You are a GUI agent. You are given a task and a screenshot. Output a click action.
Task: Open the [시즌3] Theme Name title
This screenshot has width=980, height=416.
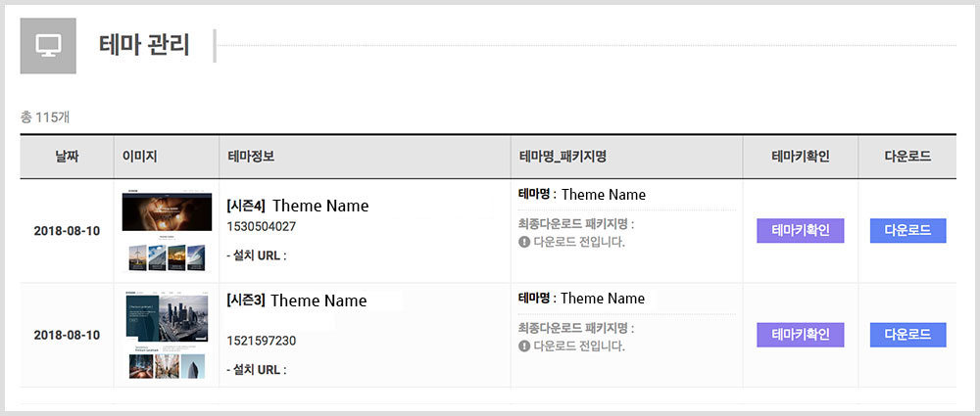pyautogui.click(x=296, y=300)
